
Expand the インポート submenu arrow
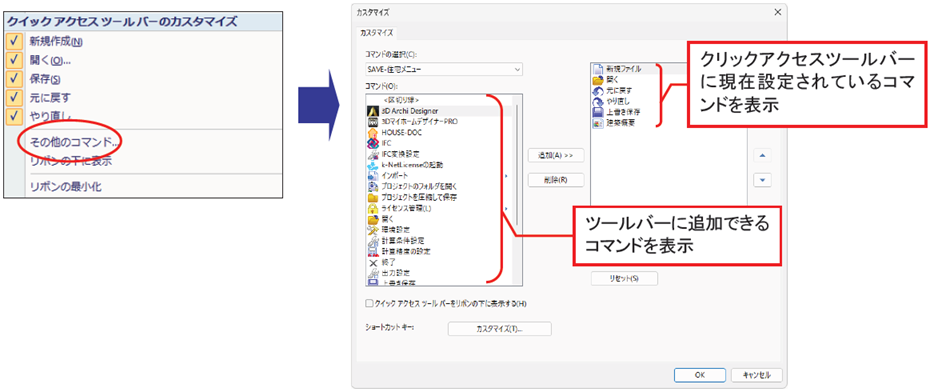[506, 176]
